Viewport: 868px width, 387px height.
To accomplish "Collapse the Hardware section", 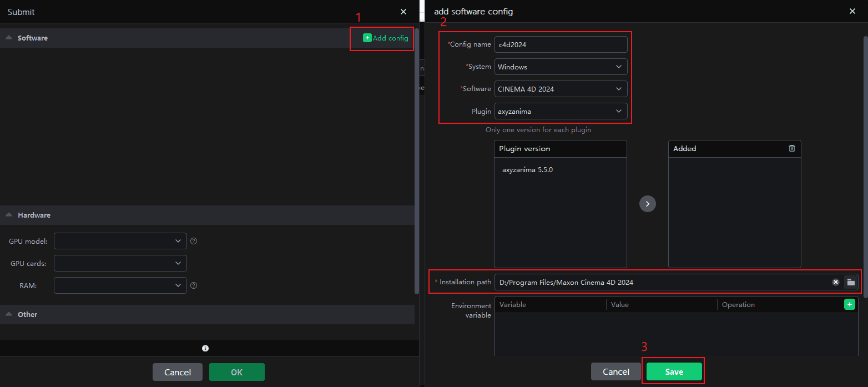I will click(9, 215).
